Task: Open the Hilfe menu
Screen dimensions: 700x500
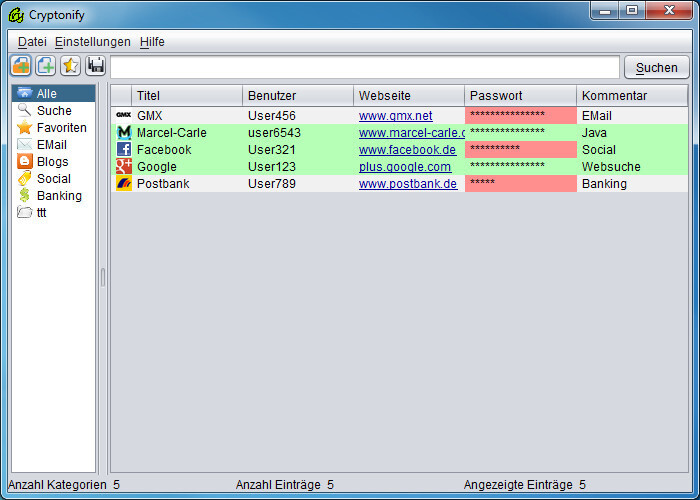Action: click(152, 42)
